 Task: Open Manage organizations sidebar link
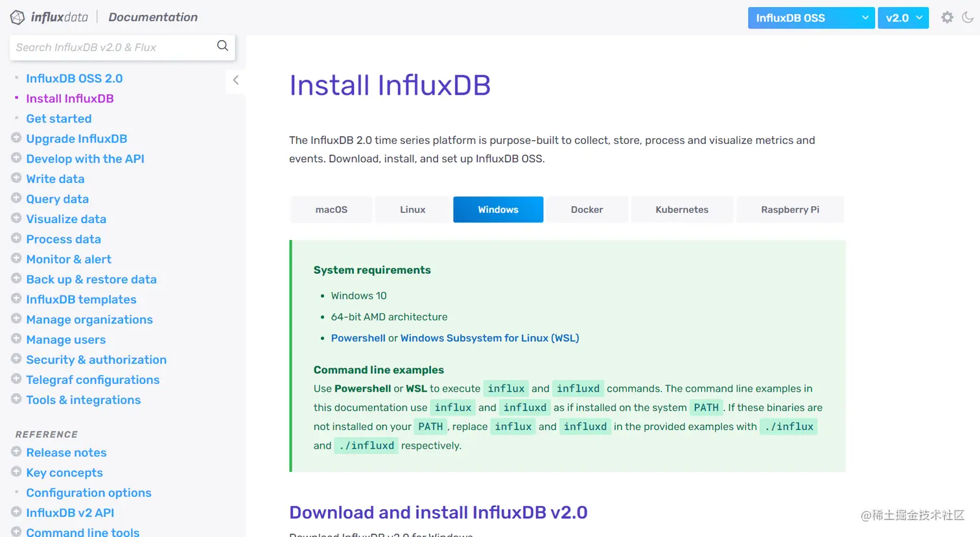pos(89,320)
